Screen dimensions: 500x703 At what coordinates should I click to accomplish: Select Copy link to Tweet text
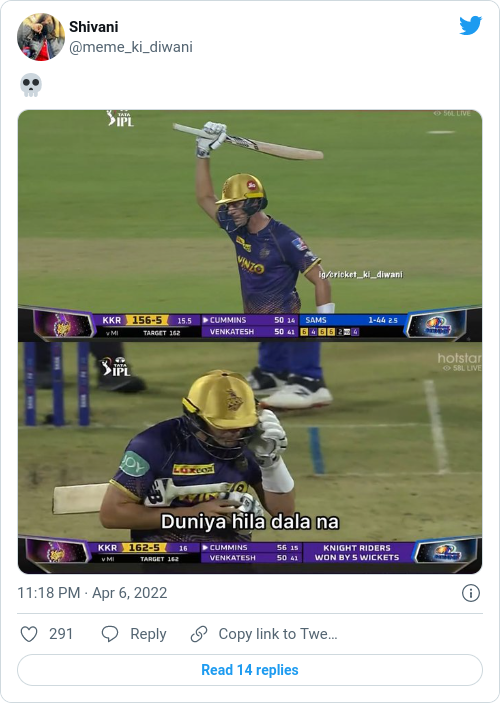278,634
